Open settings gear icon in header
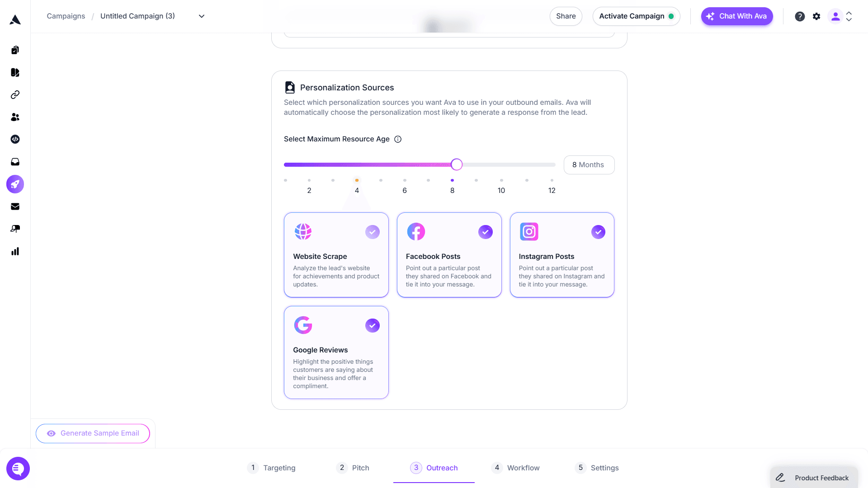This screenshot has height=488, width=868. pos(816,16)
